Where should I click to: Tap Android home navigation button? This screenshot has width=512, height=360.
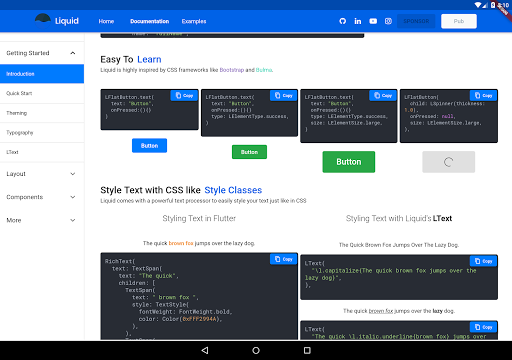tap(256, 350)
